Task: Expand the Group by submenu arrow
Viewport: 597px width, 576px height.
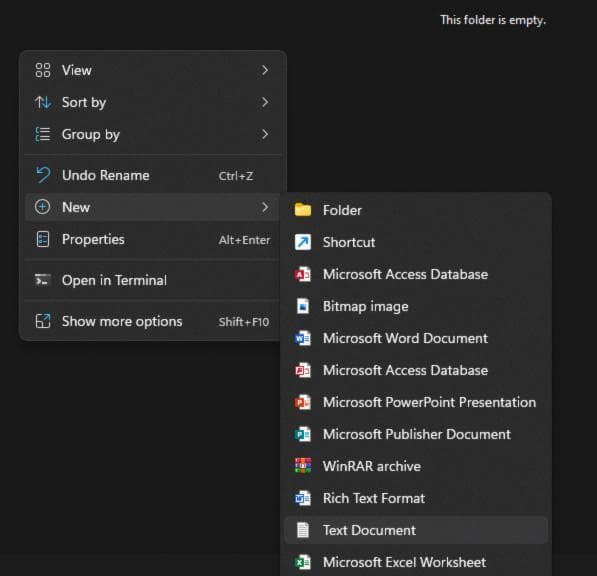Action: pos(265,134)
